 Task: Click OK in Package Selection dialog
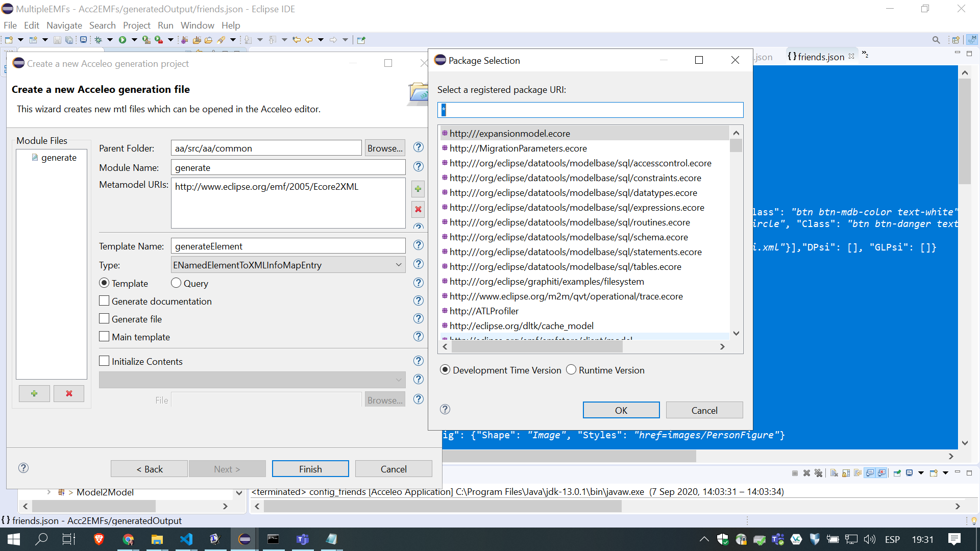pyautogui.click(x=621, y=410)
